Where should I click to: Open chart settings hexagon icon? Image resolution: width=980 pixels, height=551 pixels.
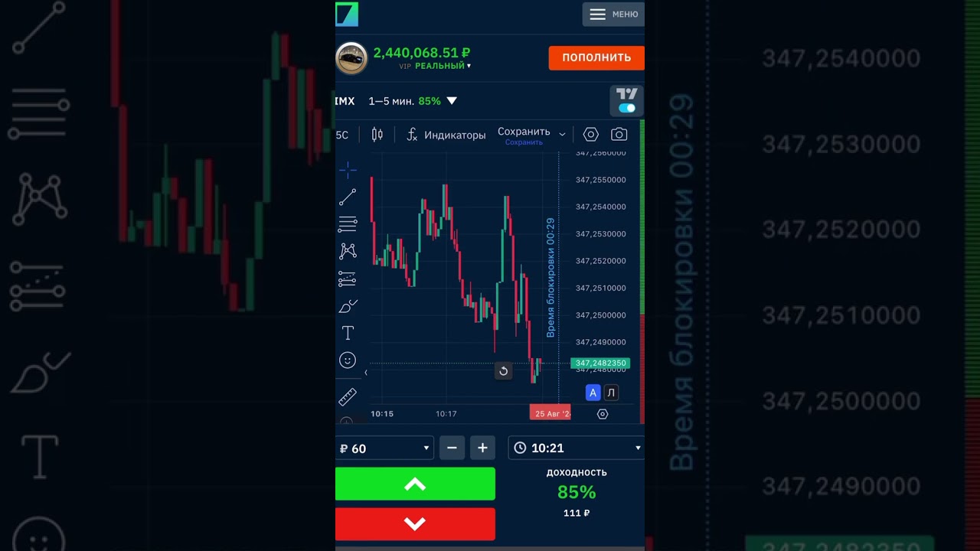pyautogui.click(x=590, y=135)
